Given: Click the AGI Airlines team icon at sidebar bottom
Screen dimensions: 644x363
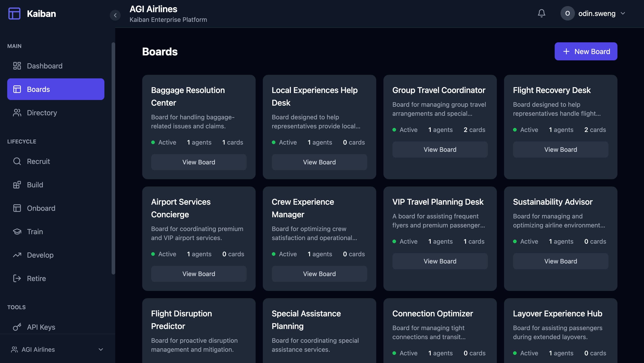Looking at the screenshot, I should (14, 349).
